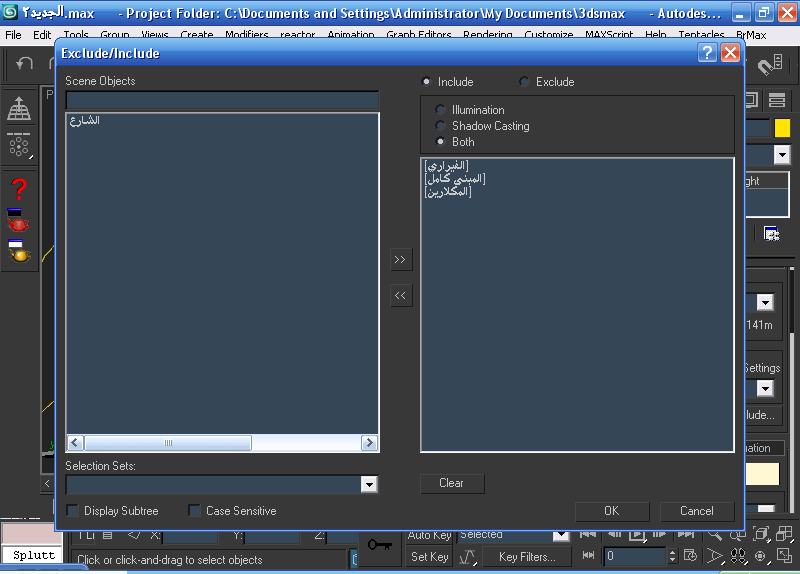Click Scene Objects scrollbar left arrow

[x=76, y=443]
